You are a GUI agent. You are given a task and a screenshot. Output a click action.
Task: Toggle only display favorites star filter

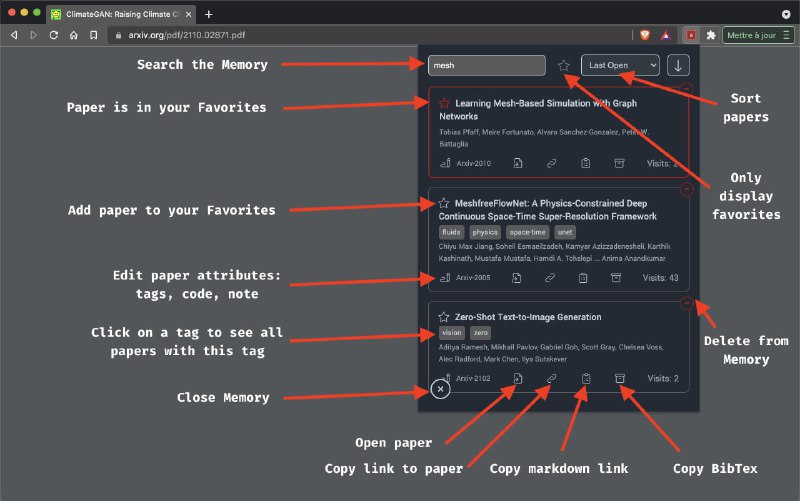pyautogui.click(x=563, y=65)
